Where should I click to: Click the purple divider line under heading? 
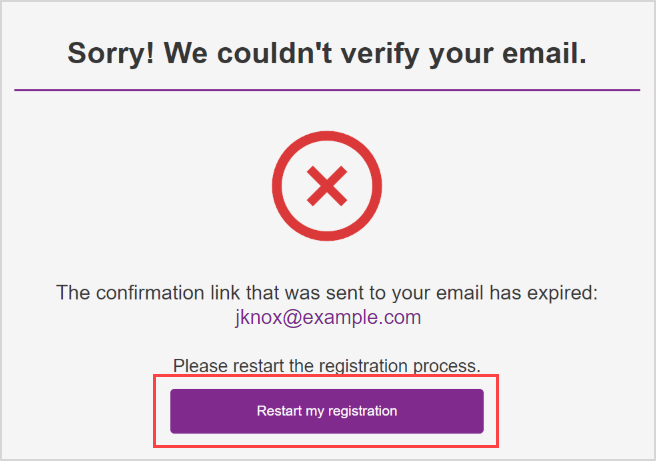point(327,90)
